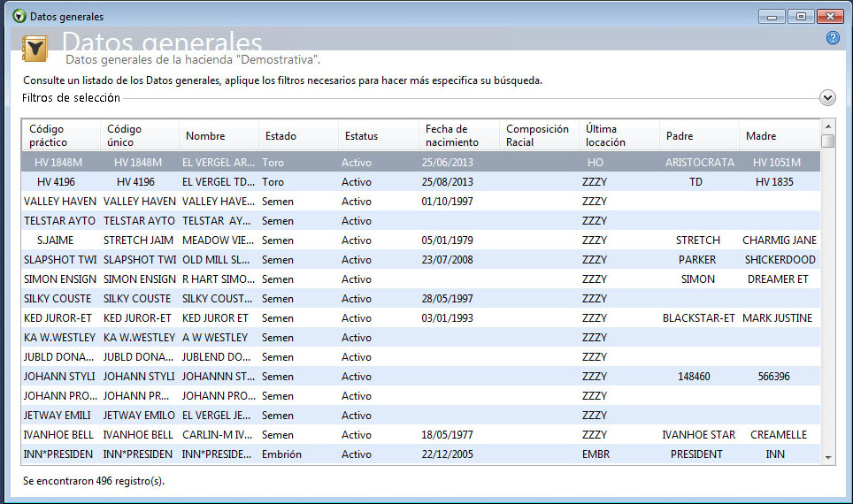Click father cell PARKER
Screen dimensions: 853x504
pyautogui.click(x=697, y=260)
